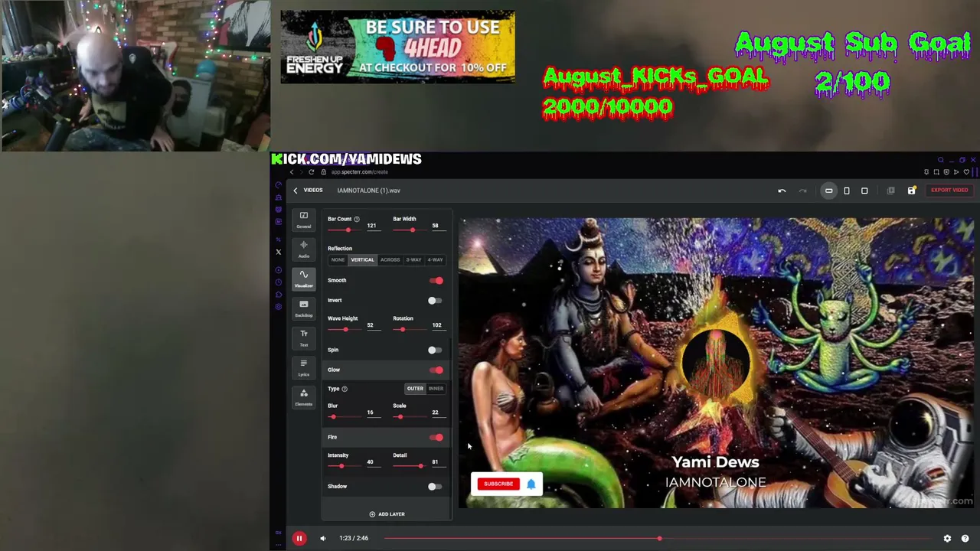Open the Text panel
Image resolution: width=980 pixels, height=551 pixels.
point(304,337)
